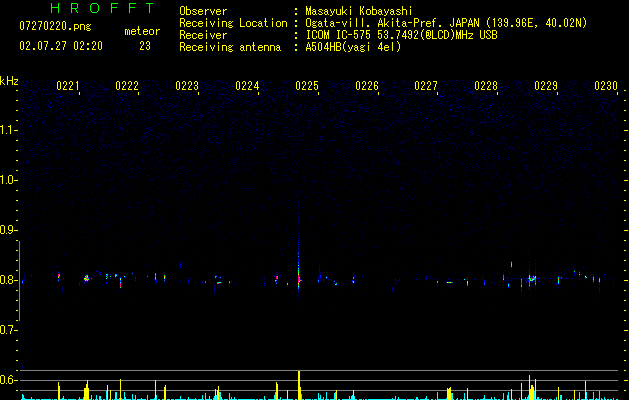Click the HROFFT title text
The height and width of the screenshot is (400, 629).
pyautogui.click(x=102, y=8)
